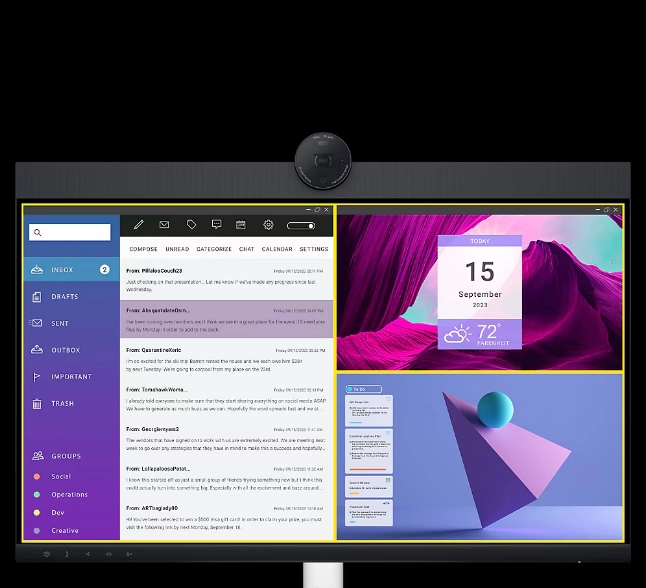The width and height of the screenshot is (646, 588).
Task: Click the Trash bin icon
Action: point(37,404)
